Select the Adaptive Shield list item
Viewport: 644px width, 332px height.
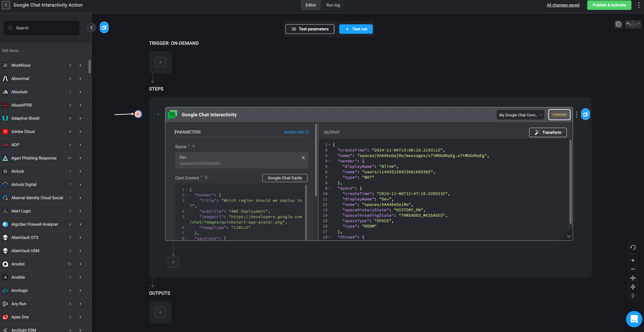click(44, 118)
